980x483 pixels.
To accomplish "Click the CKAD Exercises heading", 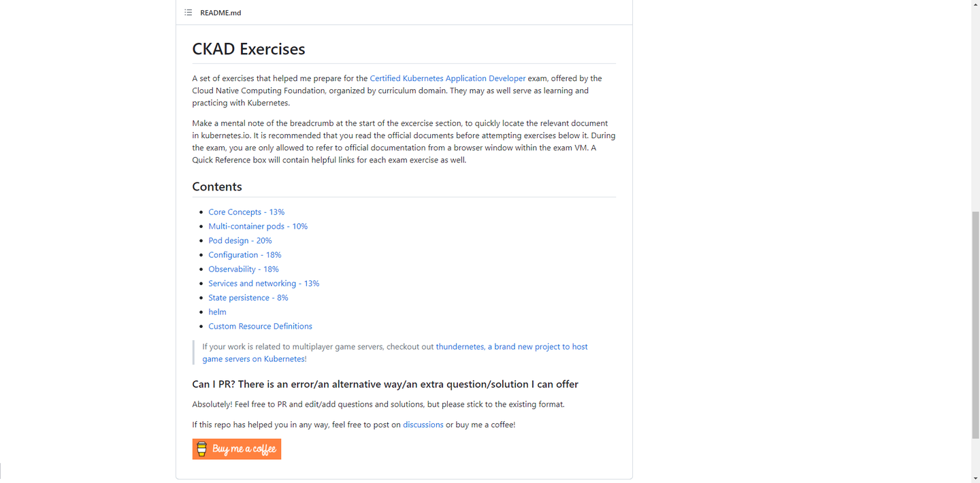I will pyautogui.click(x=248, y=49).
